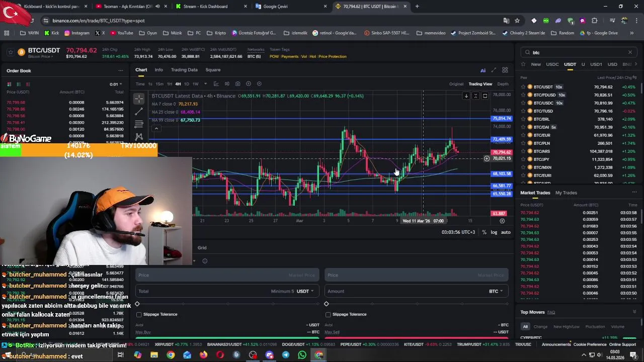Open the Top Movers FAQ link

[x=551, y=312]
